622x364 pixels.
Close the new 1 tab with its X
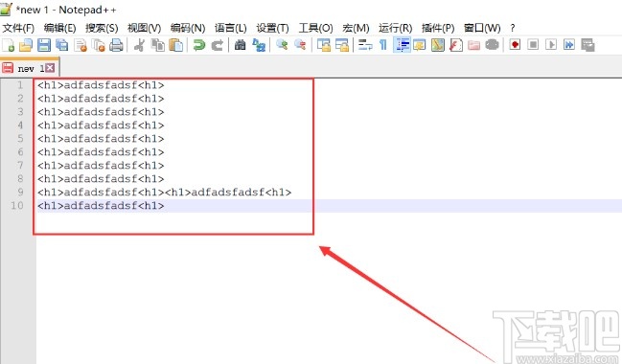[50, 68]
